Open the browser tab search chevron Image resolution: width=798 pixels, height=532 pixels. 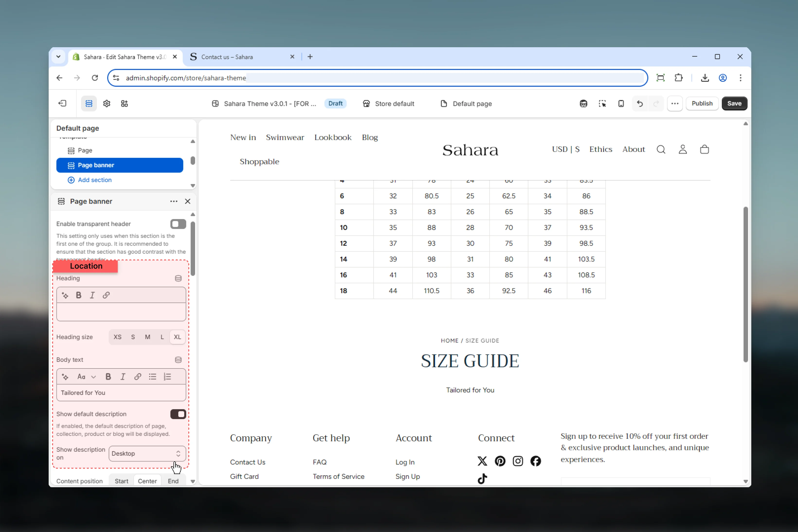tap(58, 57)
